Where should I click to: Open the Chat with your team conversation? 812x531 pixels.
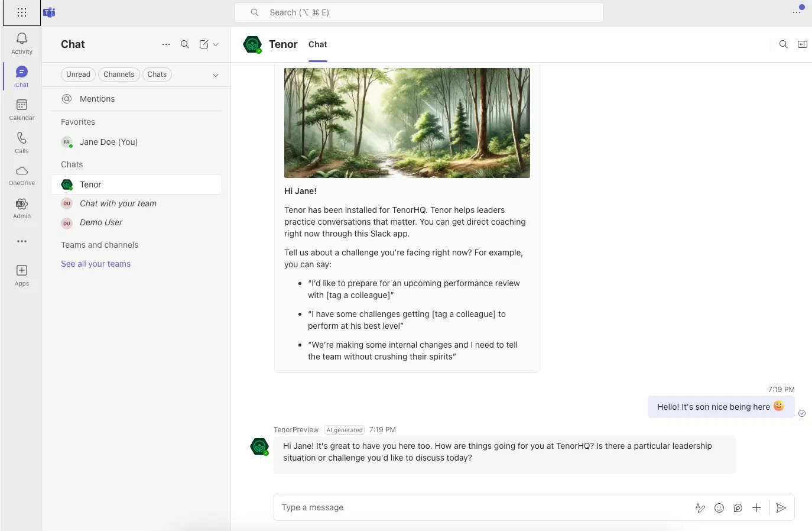[x=137, y=203]
